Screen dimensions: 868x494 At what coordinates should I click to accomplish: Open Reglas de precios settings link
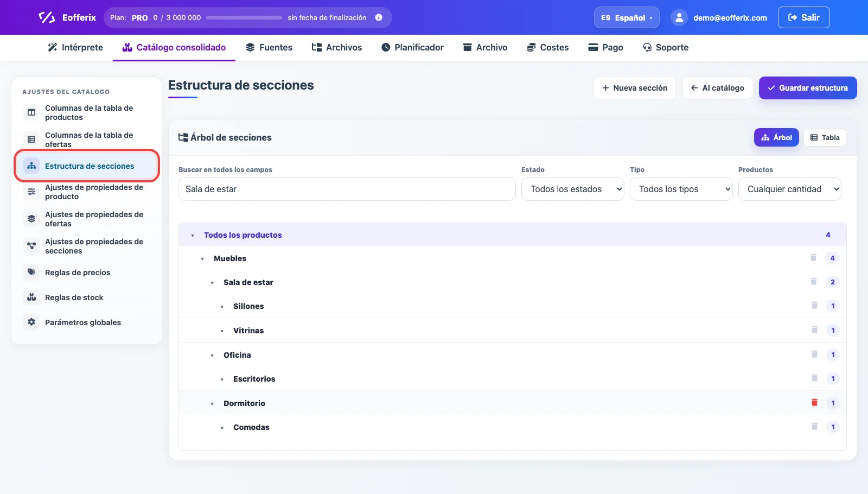[78, 273]
